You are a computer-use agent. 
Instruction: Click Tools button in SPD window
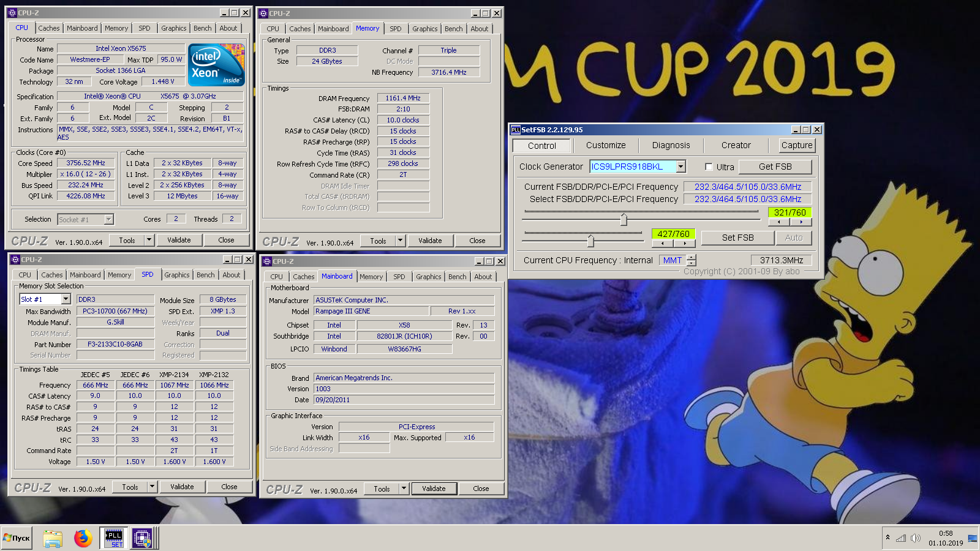pos(130,487)
